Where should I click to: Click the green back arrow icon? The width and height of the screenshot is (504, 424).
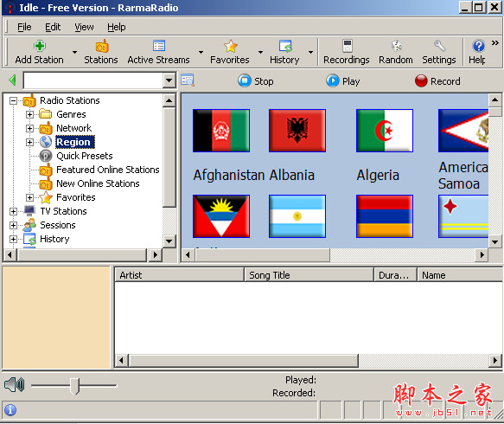point(13,80)
